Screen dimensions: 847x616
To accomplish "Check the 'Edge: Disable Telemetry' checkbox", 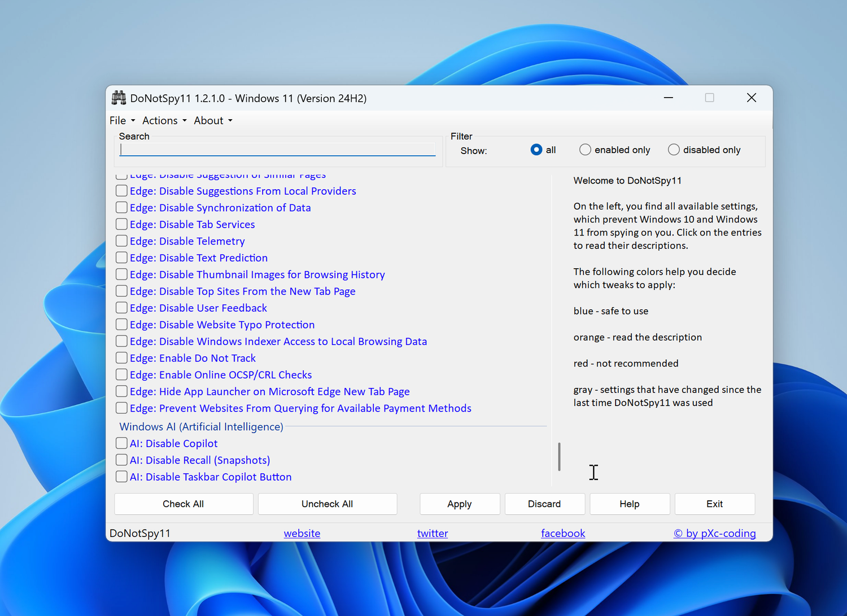I will click(x=121, y=241).
